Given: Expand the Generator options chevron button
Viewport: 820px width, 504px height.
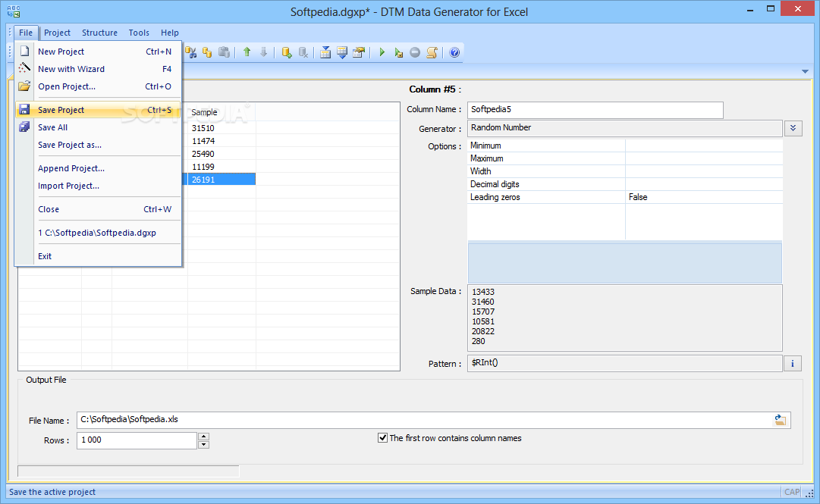Looking at the screenshot, I should tap(793, 129).
